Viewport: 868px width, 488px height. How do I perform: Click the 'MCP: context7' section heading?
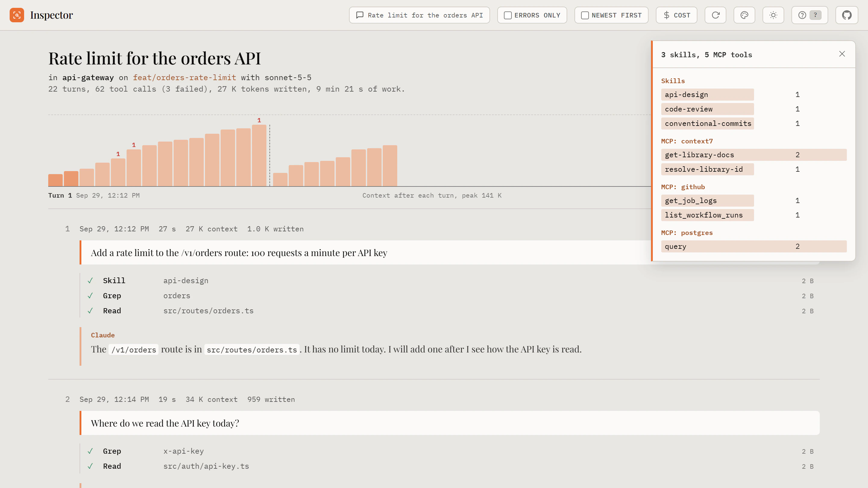coord(687,141)
